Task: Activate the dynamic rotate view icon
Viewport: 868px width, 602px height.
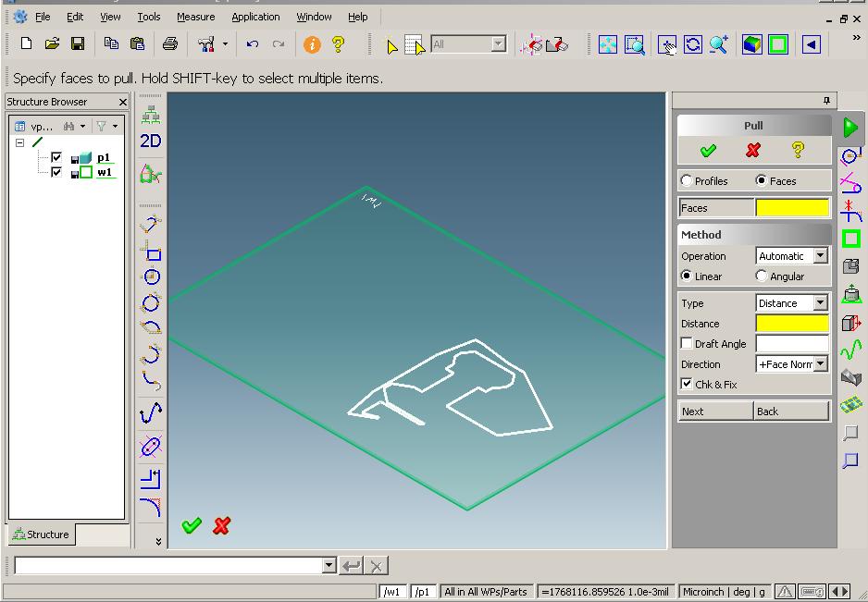Action: pyautogui.click(x=693, y=44)
